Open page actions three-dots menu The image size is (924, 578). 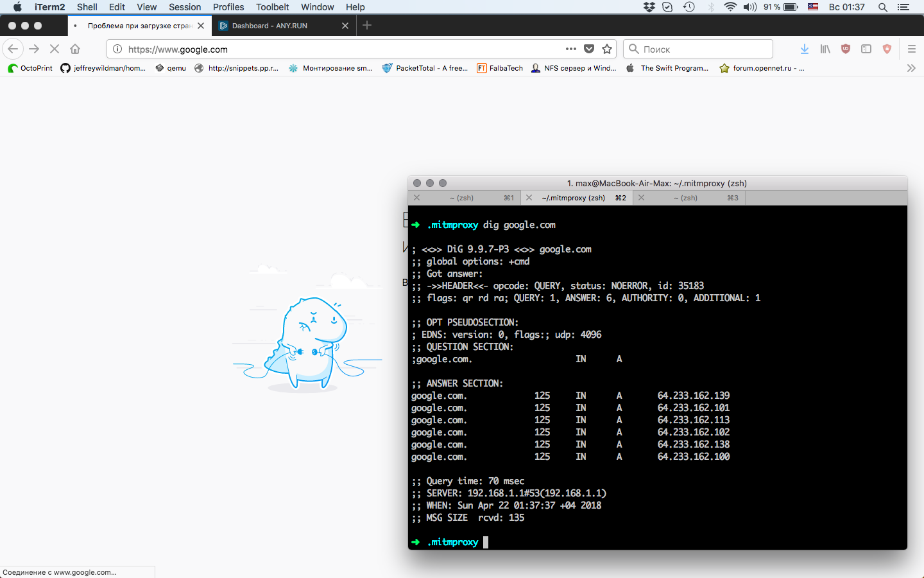pos(571,49)
